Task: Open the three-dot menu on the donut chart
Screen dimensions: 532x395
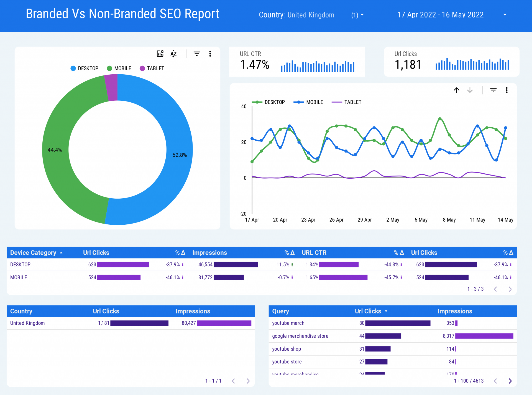Action: (x=210, y=54)
